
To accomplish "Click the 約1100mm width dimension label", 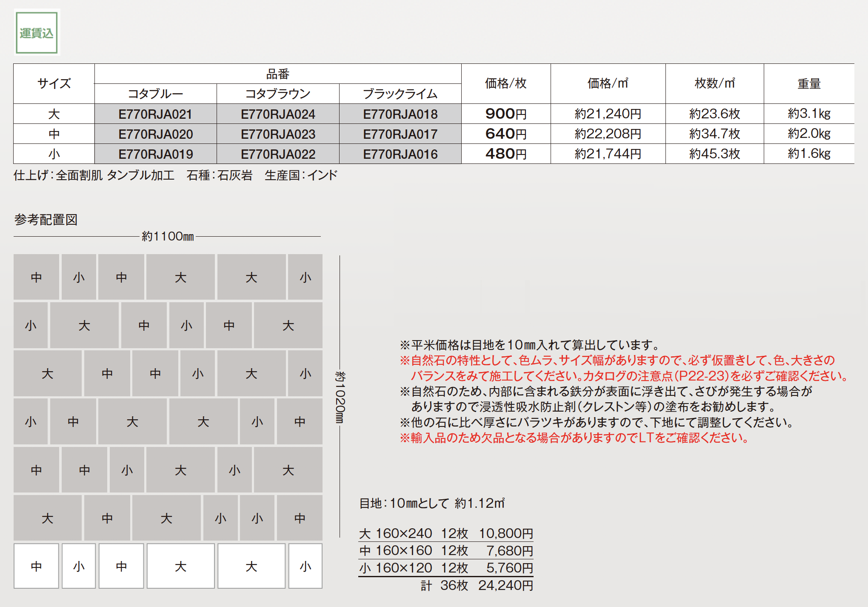I will [168, 236].
